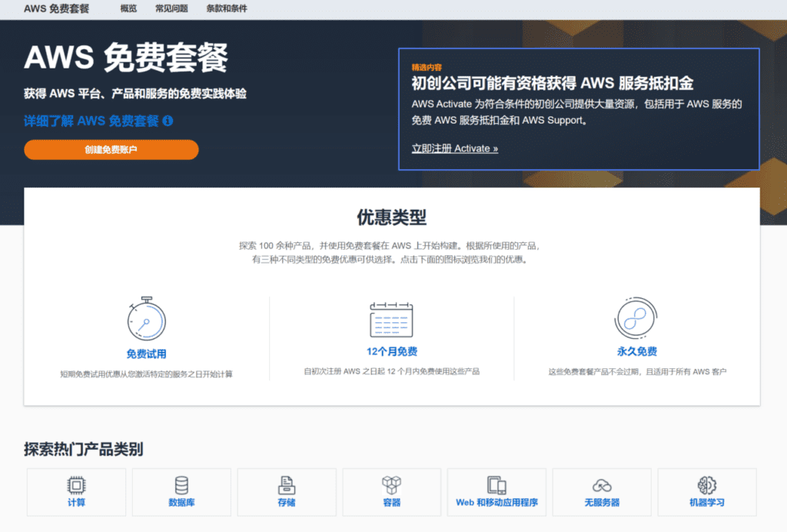Click the calendar icon for 12个月免费
This screenshot has width=787, height=532.
tap(391, 319)
